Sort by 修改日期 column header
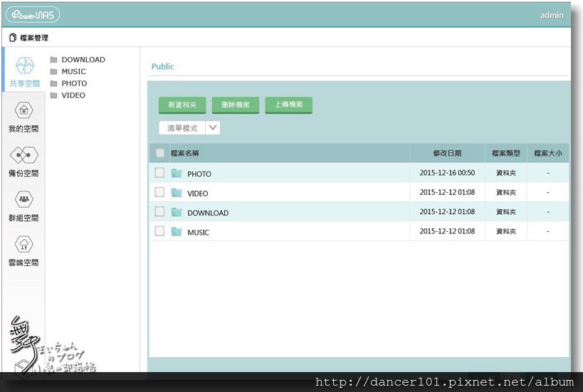The height and width of the screenshot is (392, 583). coord(447,153)
